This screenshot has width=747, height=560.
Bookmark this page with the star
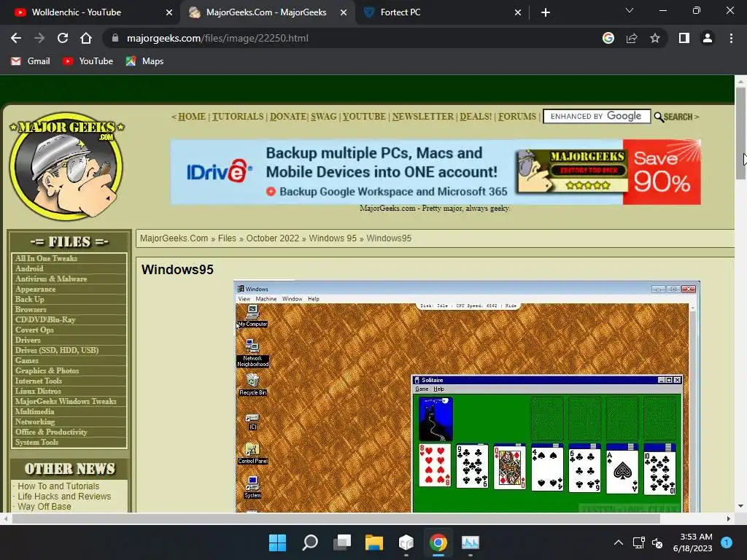tap(655, 38)
